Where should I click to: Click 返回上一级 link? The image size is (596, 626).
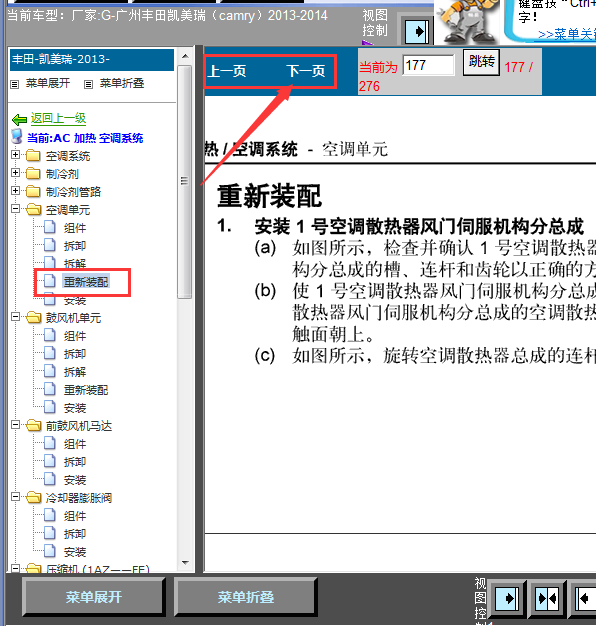(x=58, y=118)
